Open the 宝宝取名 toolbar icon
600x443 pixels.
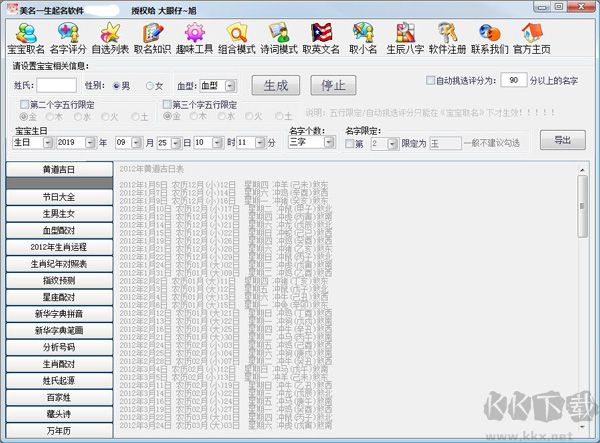coord(26,38)
